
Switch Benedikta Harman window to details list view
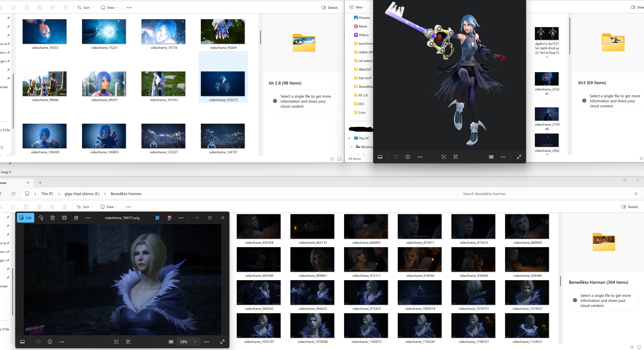coord(632,347)
